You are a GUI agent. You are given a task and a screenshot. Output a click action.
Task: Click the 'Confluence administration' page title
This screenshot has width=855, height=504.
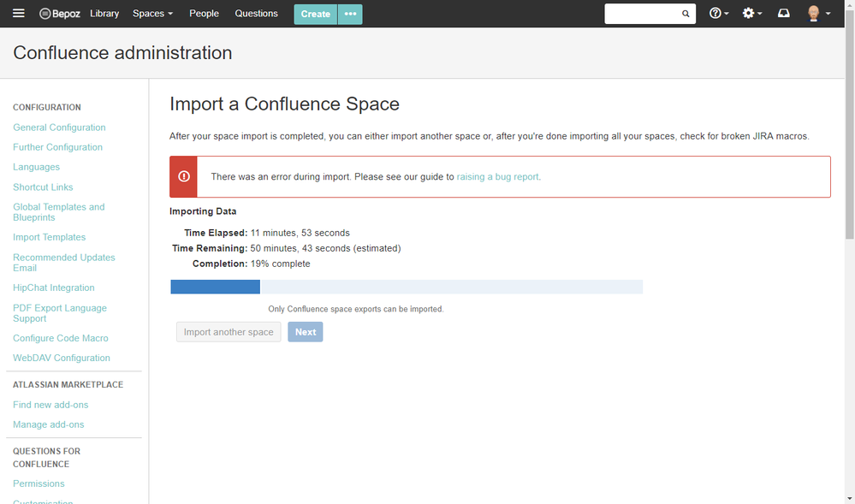pyautogui.click(x=122, y=53)
